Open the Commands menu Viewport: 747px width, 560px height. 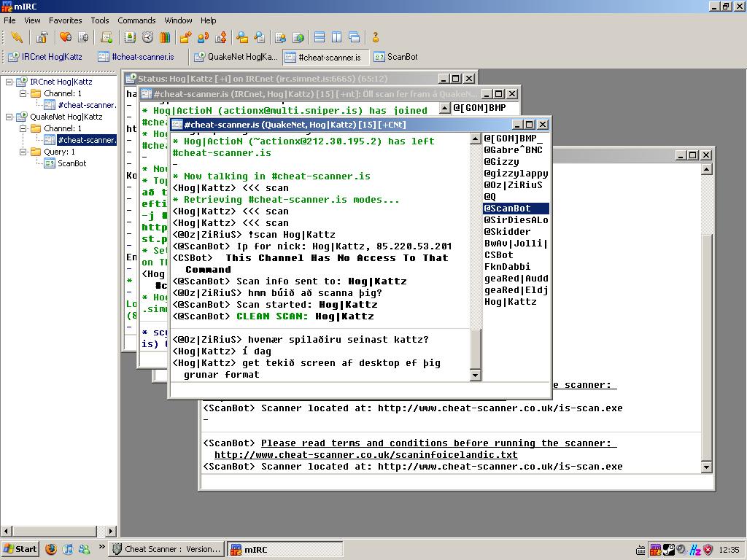[136, 20]
